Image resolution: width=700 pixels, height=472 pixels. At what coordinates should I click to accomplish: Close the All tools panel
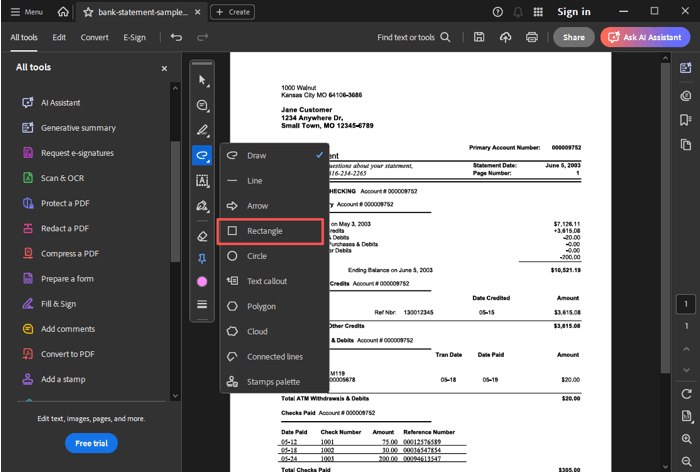click(x=164, y=68)
